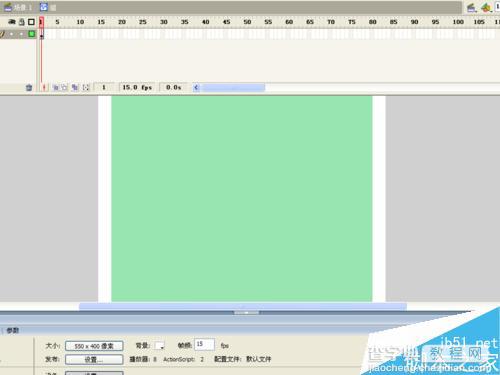Open the background color picker
The height and width of the screenshot is (375, 500).
tap(159, 346)
